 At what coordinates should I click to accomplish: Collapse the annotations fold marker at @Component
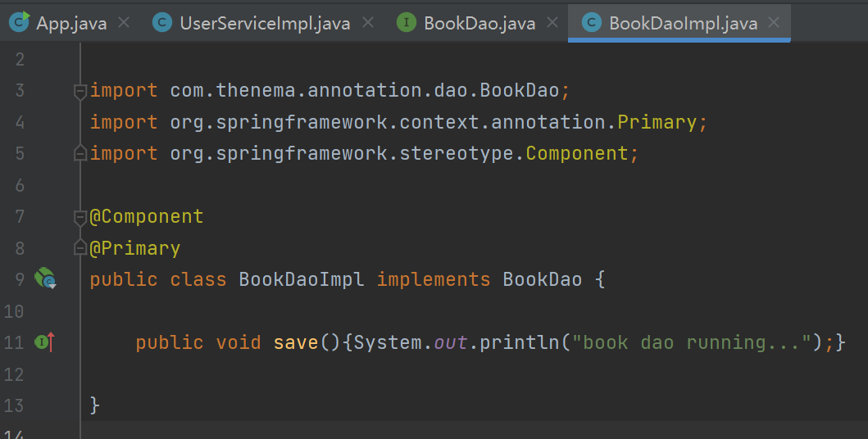tap(80, 217)
